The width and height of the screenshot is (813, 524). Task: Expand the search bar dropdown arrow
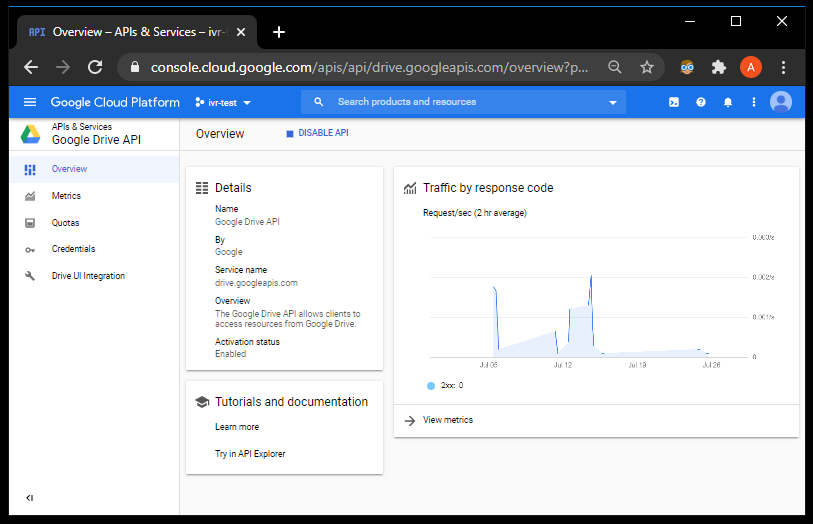click(x=612, y=103)
